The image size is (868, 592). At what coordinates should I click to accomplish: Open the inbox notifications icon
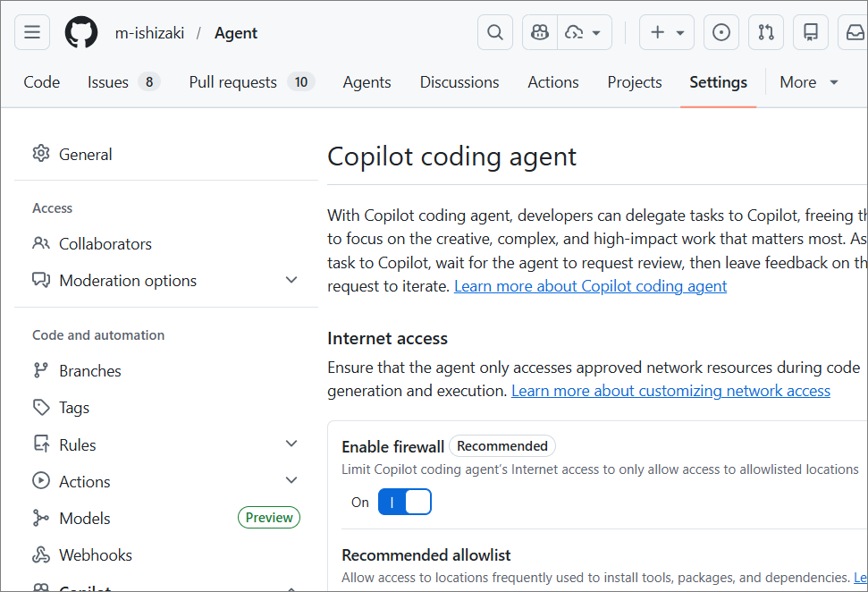coord(855,33)
